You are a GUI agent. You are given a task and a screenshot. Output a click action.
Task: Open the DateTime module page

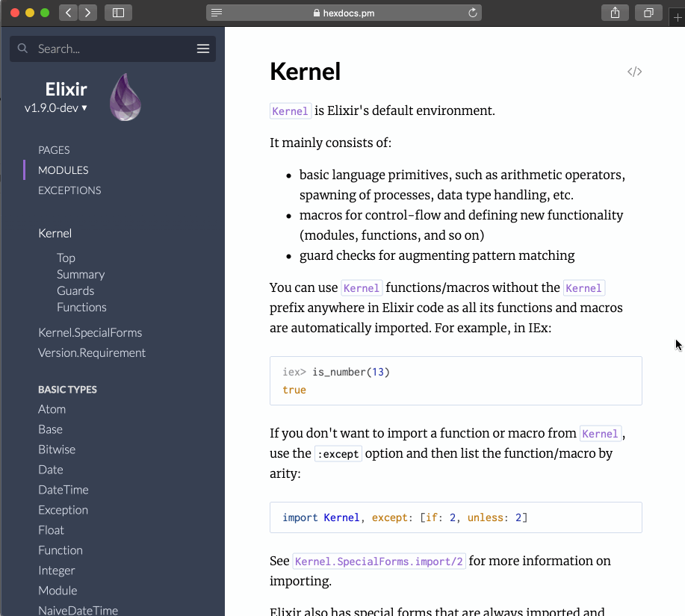pyautogui.click(x=63, y=490)
